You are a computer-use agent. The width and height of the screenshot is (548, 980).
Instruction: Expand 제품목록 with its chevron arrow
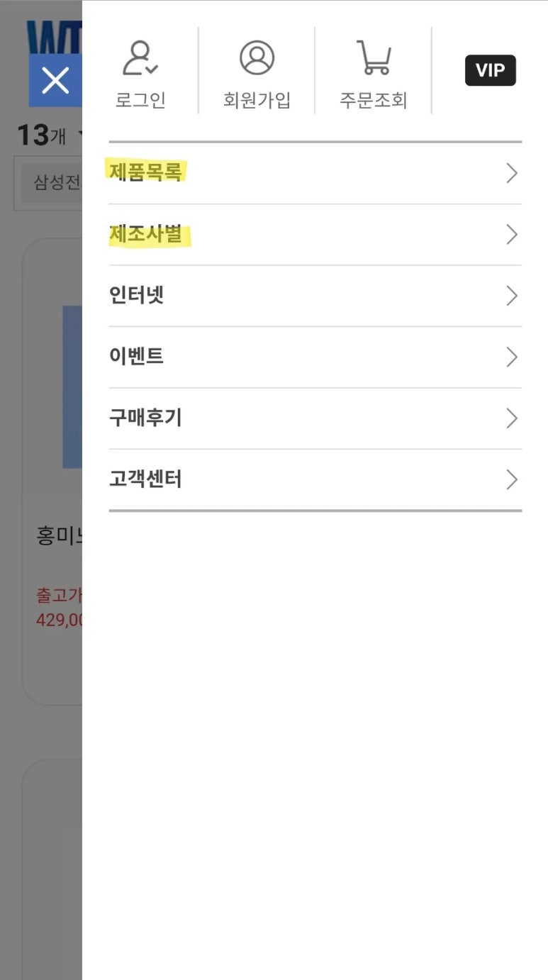point(511,173)
